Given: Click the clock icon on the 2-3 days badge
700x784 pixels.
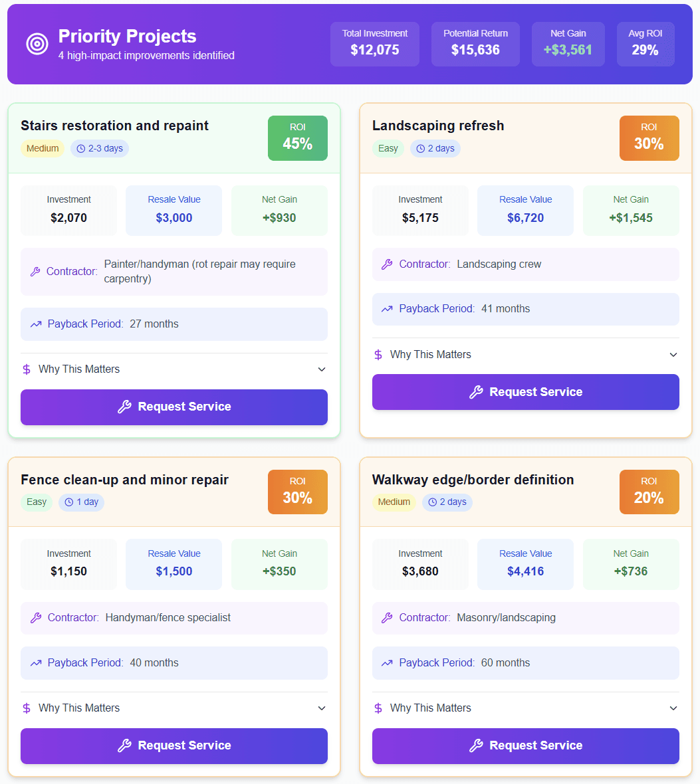Looking at the screenshot, I should click(x=81, y=149).
